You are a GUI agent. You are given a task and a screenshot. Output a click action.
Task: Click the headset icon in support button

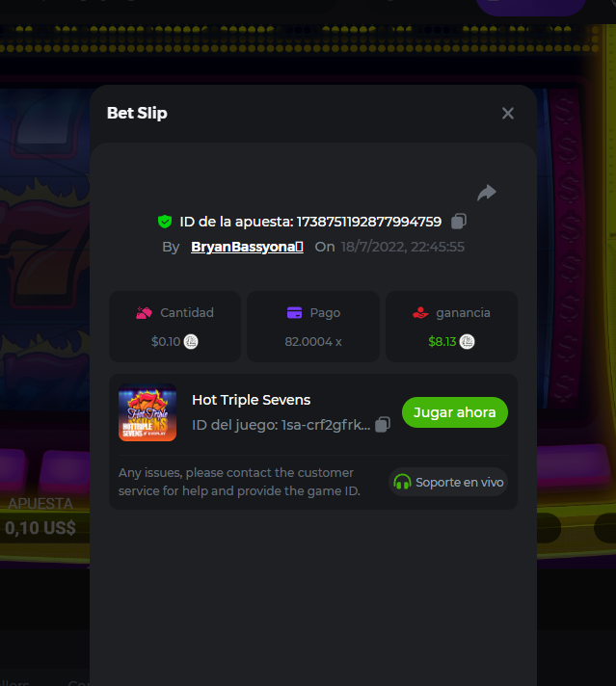(402, 482)
